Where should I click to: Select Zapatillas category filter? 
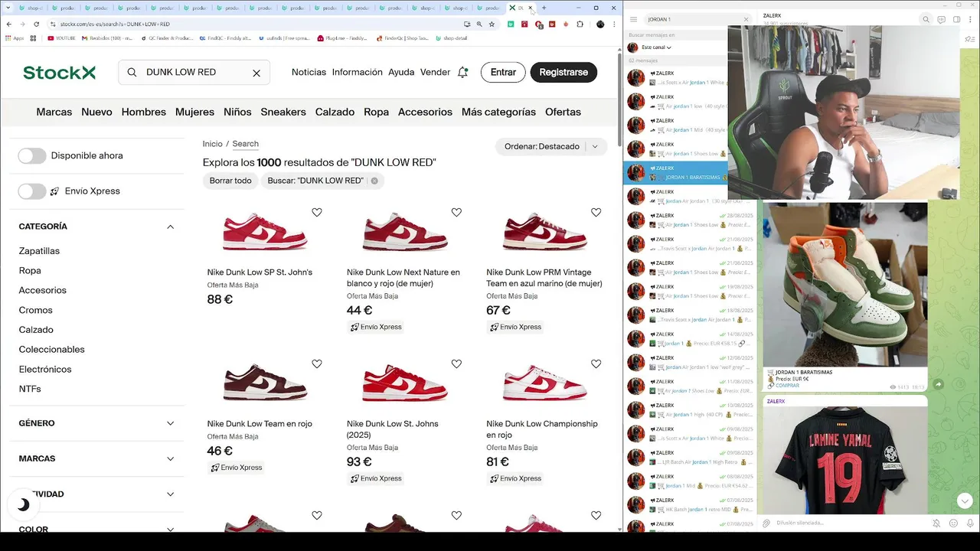point(39,251)
